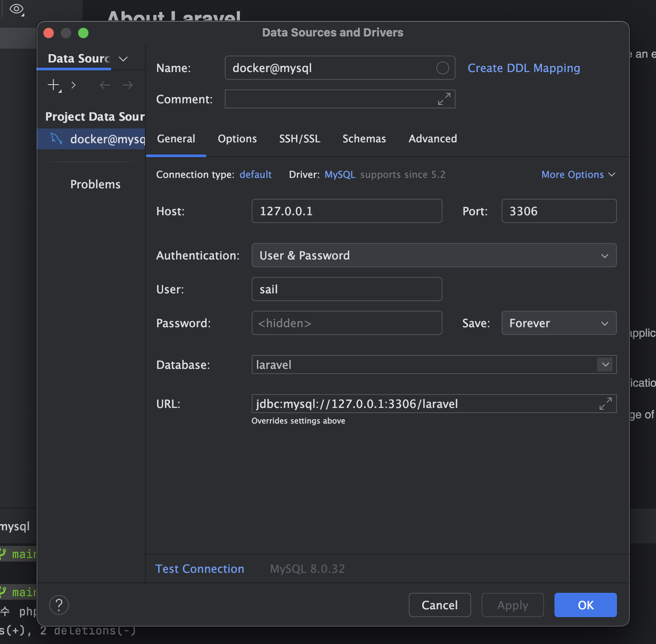Click the MySQL driver link
Image resolution: width=656 pixels, height=644 pixels.
click(x=340, y=174)
